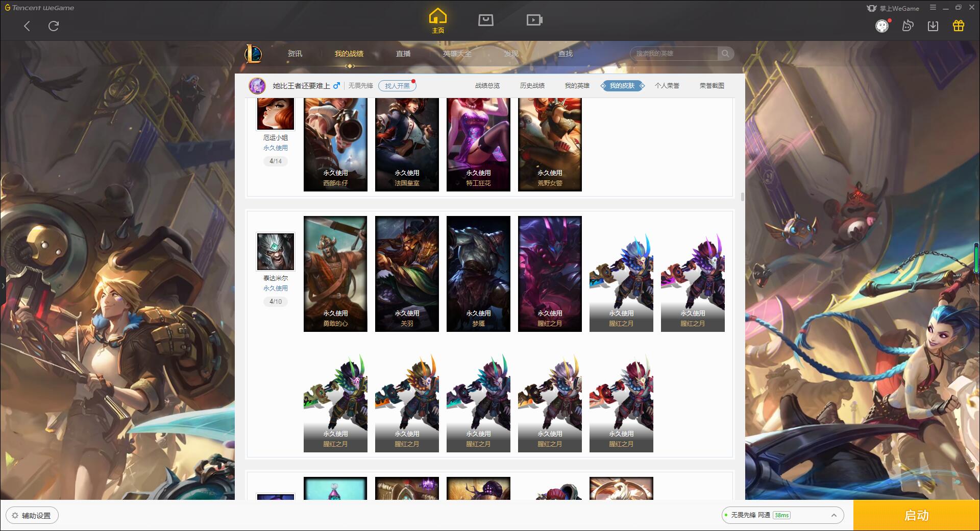
Task: Open the user avatar with notification
Action: pos(883,26)
